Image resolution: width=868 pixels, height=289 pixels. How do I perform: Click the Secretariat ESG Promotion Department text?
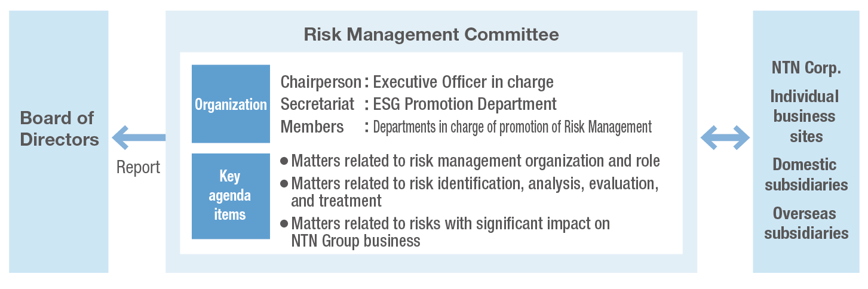point(418,104)
